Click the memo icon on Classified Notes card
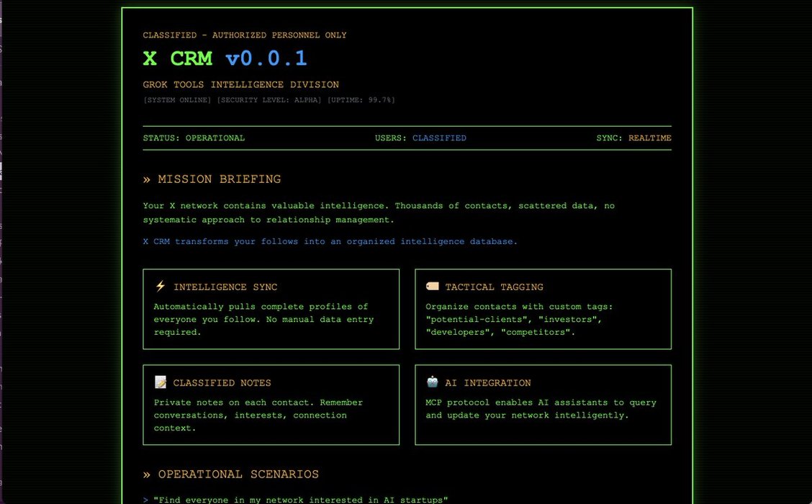Screen dimensions: 812x504 pos(159,382)
